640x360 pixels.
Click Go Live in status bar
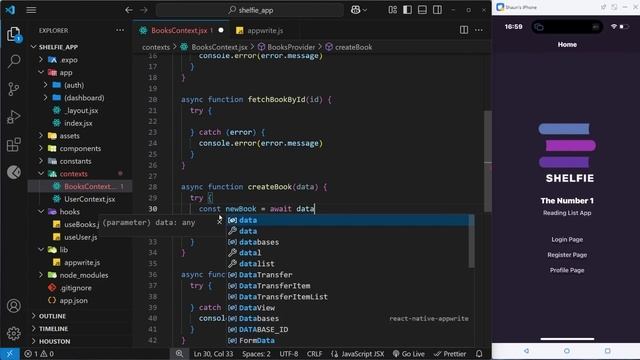click(409, 354)
